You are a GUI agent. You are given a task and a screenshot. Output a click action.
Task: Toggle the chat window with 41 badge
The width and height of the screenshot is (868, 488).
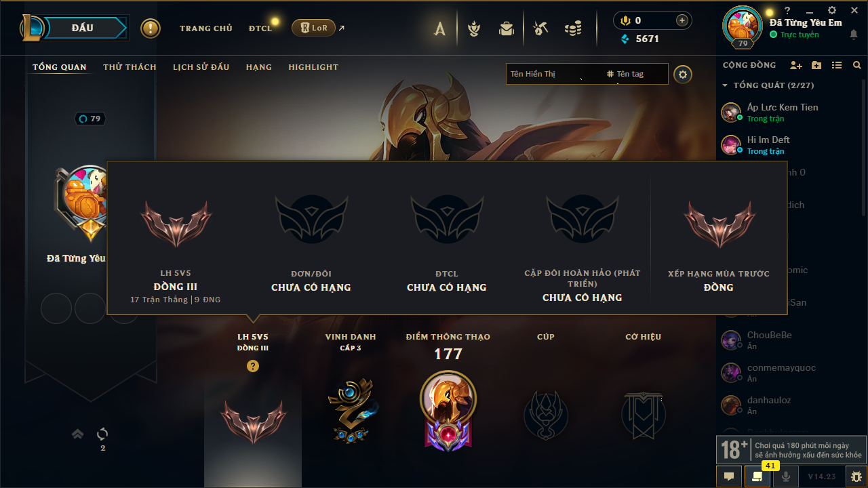tap(757, 476)
